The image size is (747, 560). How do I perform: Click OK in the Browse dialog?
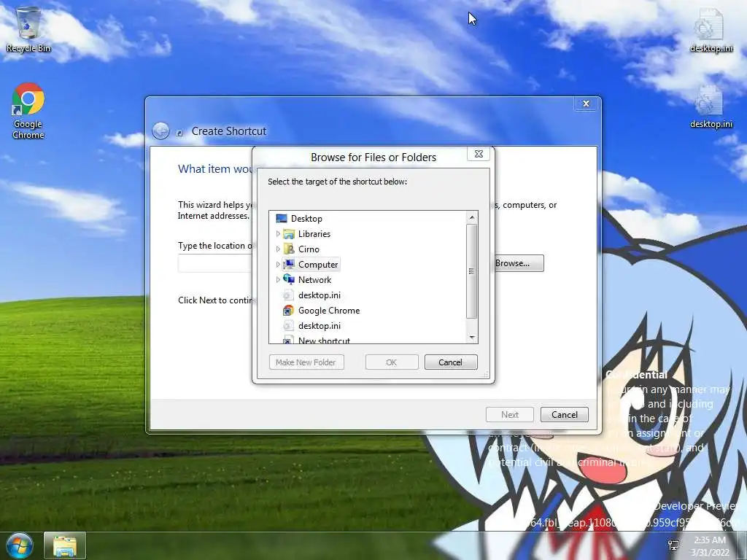(392, 362)
